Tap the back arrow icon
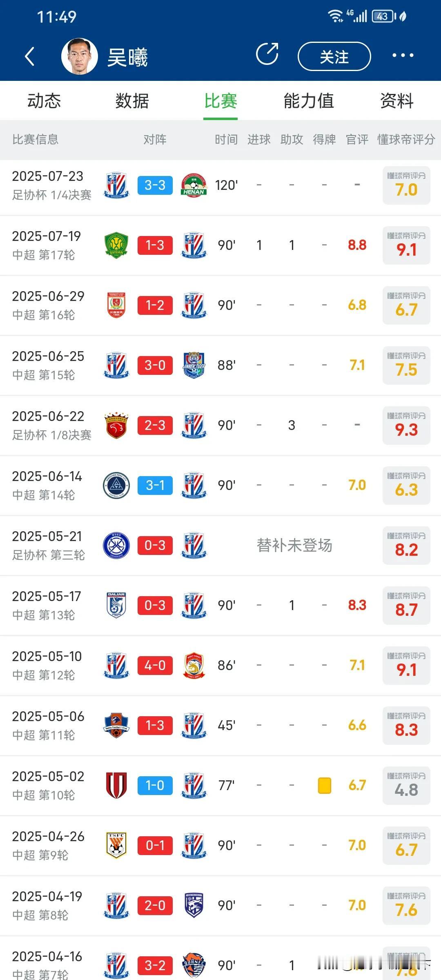441x980 pixels. pyautogui.click(x=29, y=56)
